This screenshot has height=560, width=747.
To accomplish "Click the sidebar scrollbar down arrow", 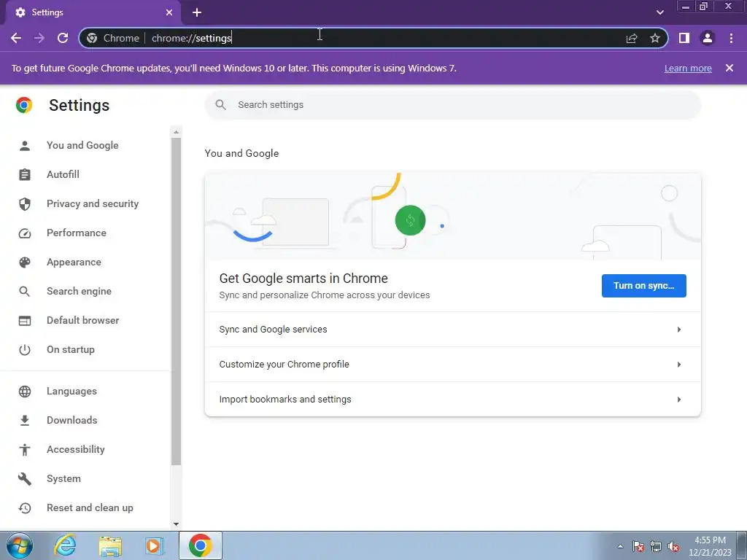I will click(176, 524).
